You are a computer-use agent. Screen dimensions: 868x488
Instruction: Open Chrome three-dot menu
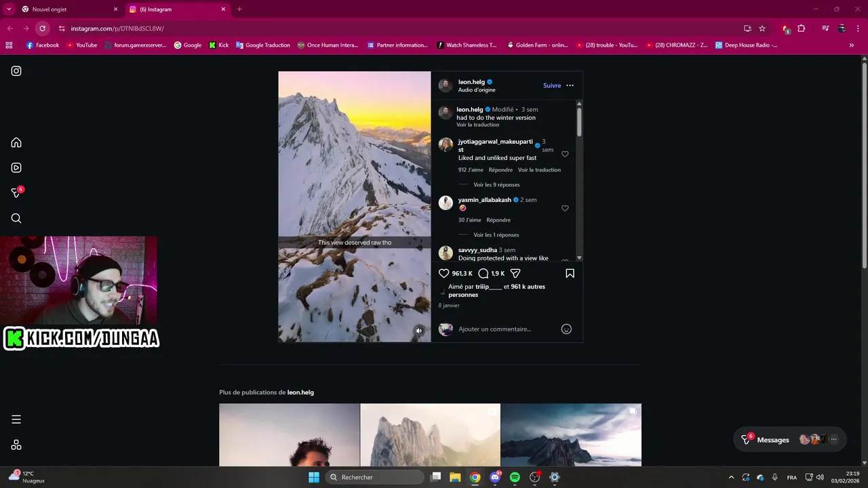(x=858, y=28)
